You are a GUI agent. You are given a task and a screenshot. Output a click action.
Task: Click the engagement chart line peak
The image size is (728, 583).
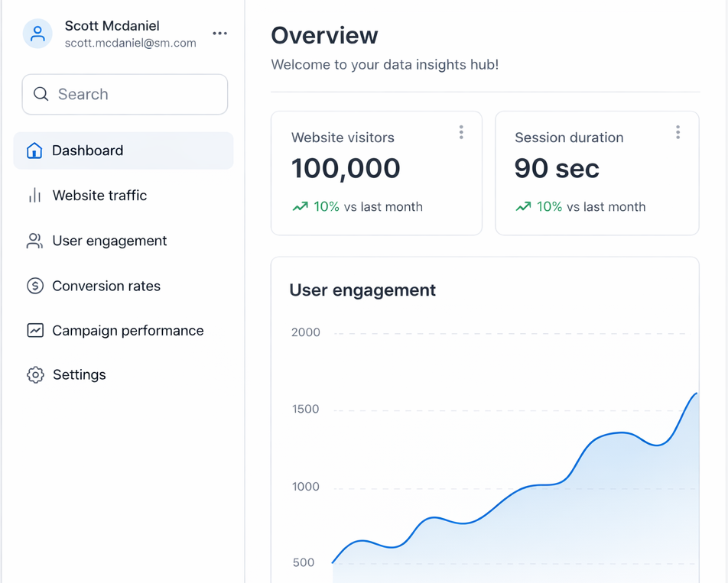click(696, 394)
